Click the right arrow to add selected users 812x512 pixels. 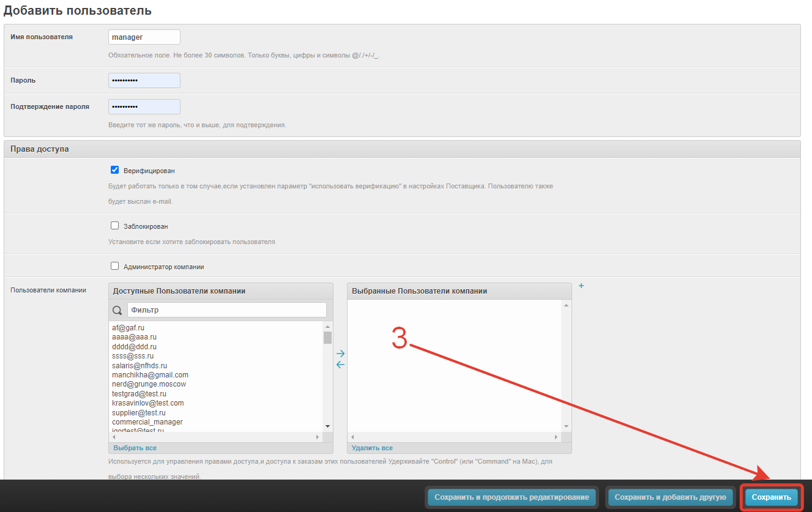point(341,354)
